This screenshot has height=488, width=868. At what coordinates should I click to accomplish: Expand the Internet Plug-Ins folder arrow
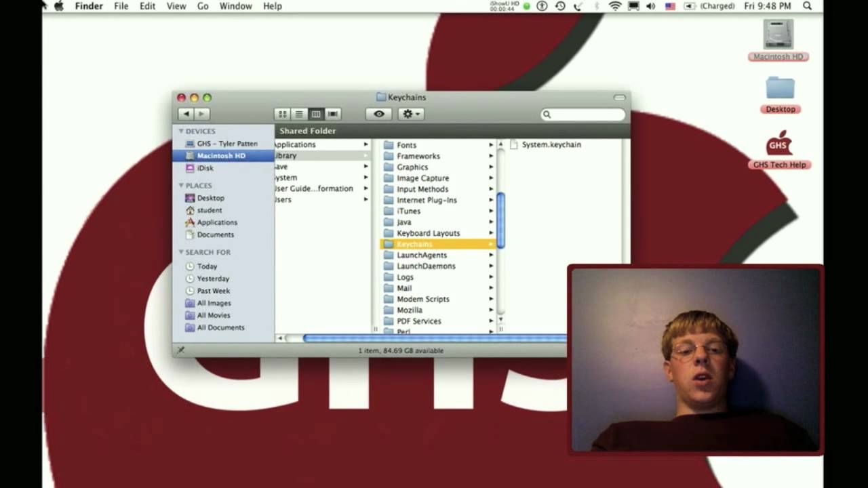[x=491, y=200]
